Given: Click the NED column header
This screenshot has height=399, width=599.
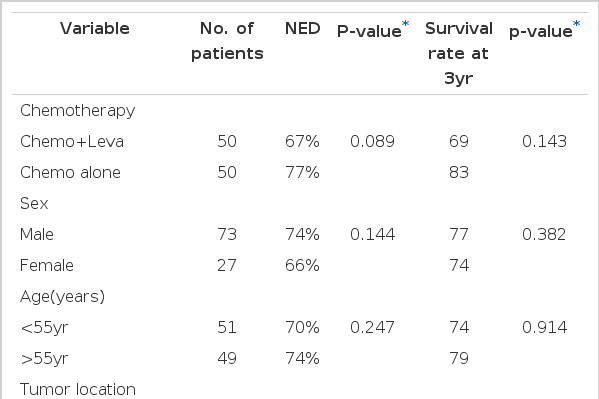Looking at the screenshot, I should click(x=303, y=29).
